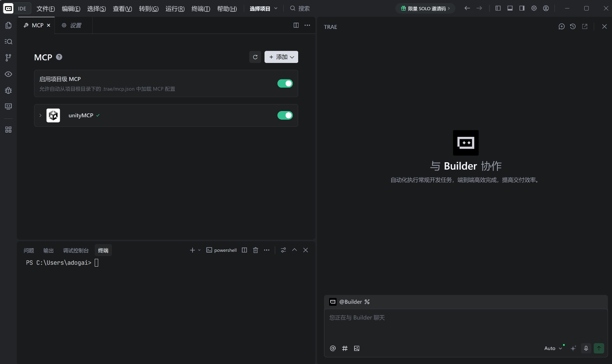This screenshot has width=612, height=364.
Task: Navigate forward with the right arrow
Action: pos(479,8)
